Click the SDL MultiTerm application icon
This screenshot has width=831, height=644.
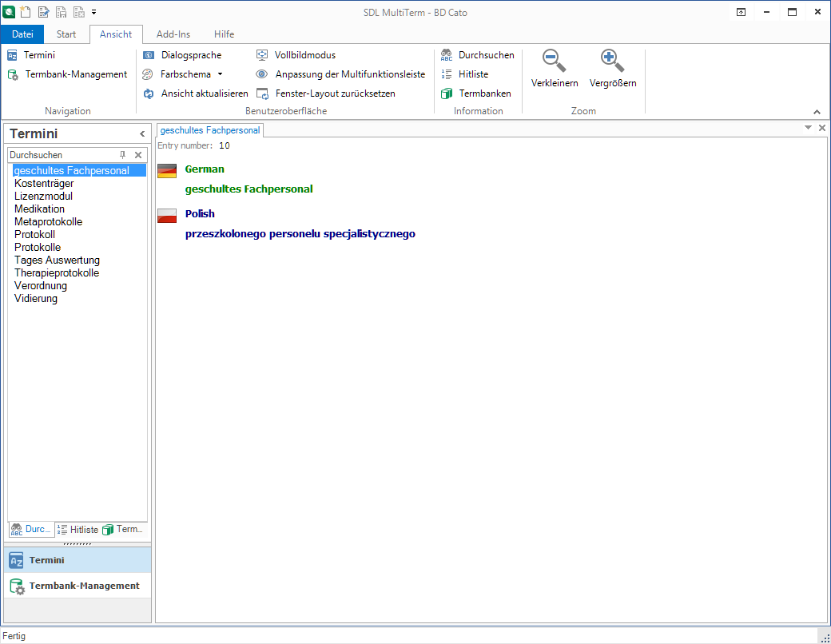pyautogui.click(x=9, y=12)
